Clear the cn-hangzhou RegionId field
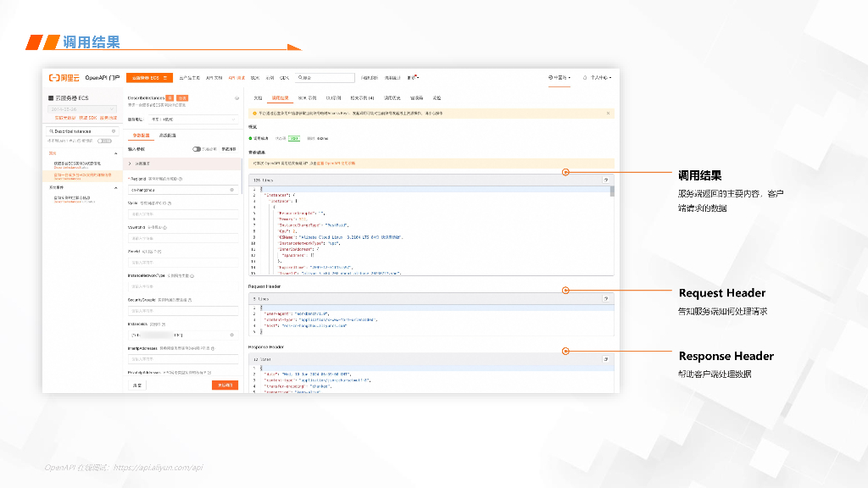 click(231, 190)
